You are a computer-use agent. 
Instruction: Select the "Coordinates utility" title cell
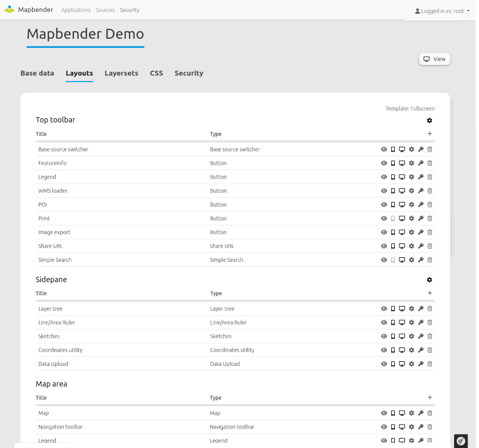pos(60,350)
